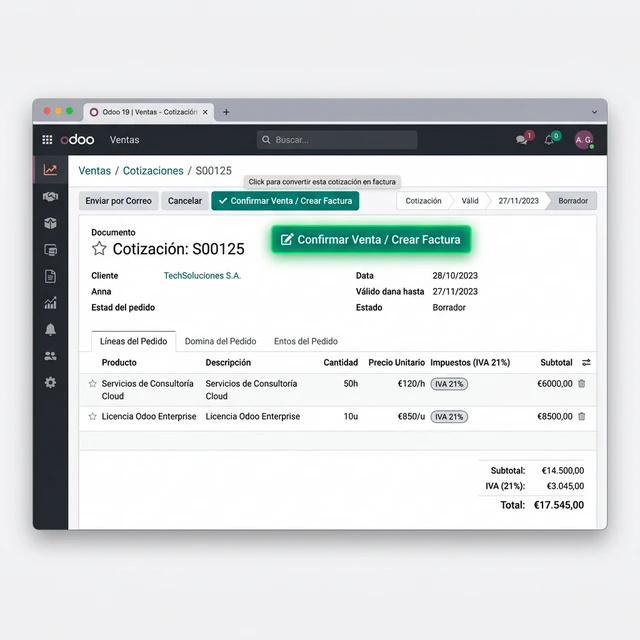Screen dimensions: 640x640
Task: Open the inventory box sidebar icon
Action: coord(50,223)
